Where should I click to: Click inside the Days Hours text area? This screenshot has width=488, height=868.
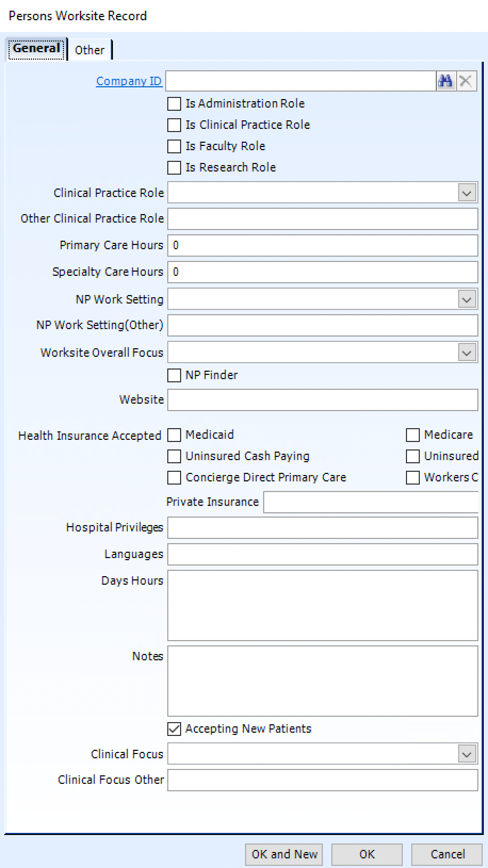tap(323, 605)
